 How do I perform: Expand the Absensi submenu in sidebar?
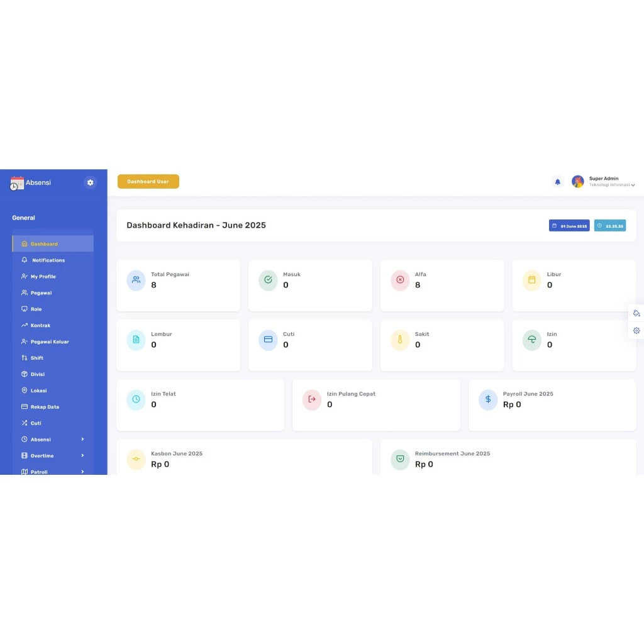pyautogui.click(x=82, y=440)
